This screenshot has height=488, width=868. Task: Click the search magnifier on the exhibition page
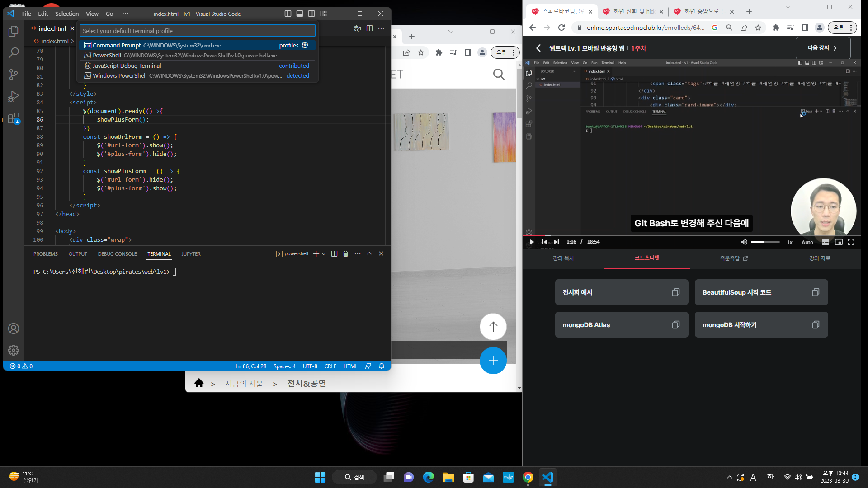click(499, 74)
